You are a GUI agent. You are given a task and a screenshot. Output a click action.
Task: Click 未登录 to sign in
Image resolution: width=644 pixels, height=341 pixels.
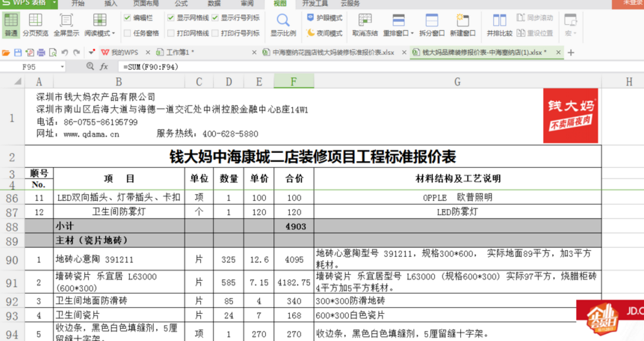[632, 4]
